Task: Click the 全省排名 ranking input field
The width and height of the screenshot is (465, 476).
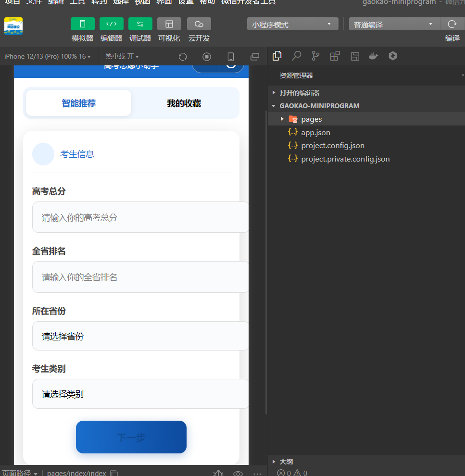Action: tap(140, 277)
